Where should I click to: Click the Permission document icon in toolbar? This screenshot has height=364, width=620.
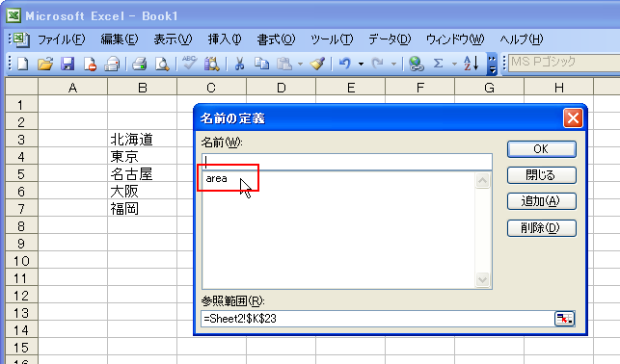click(90, 64)
